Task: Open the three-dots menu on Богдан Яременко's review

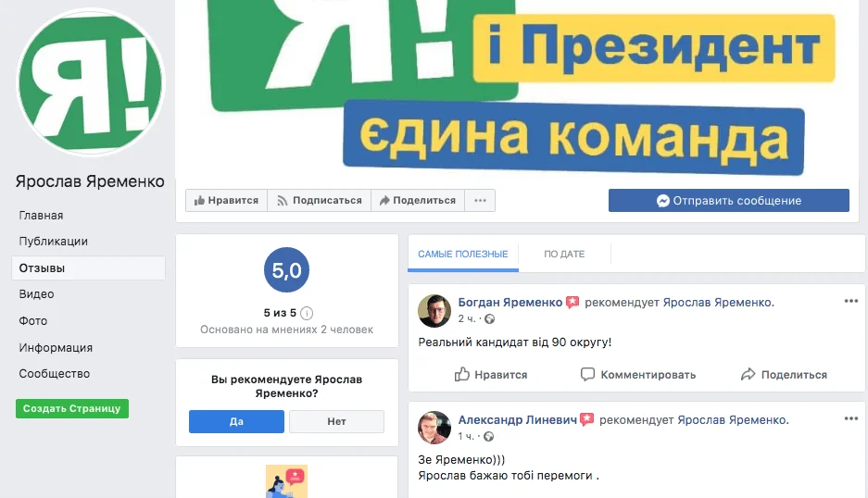Action: 850,301
